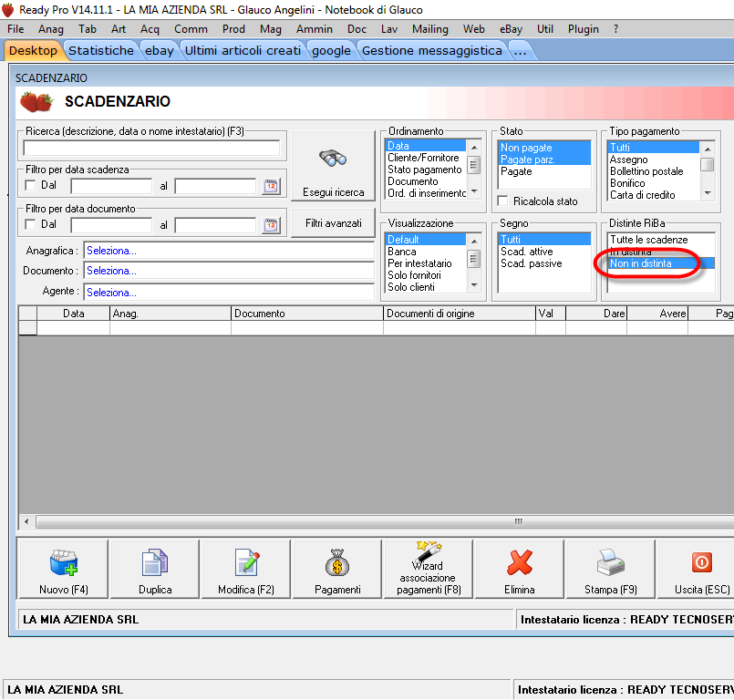The width and height of the screenshot is (734, 700).
Task: Open the Ammin menu
Action: pos(314,29)
